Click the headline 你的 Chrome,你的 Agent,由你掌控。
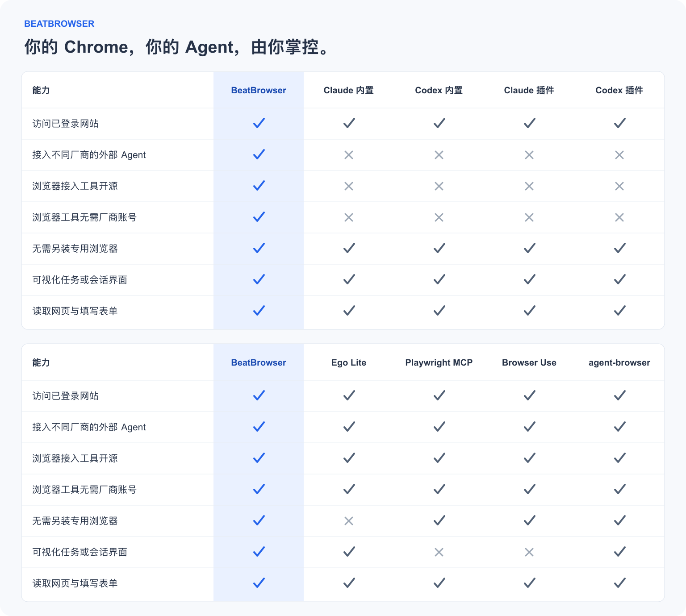686x616 pixels. tap(177, 47)
